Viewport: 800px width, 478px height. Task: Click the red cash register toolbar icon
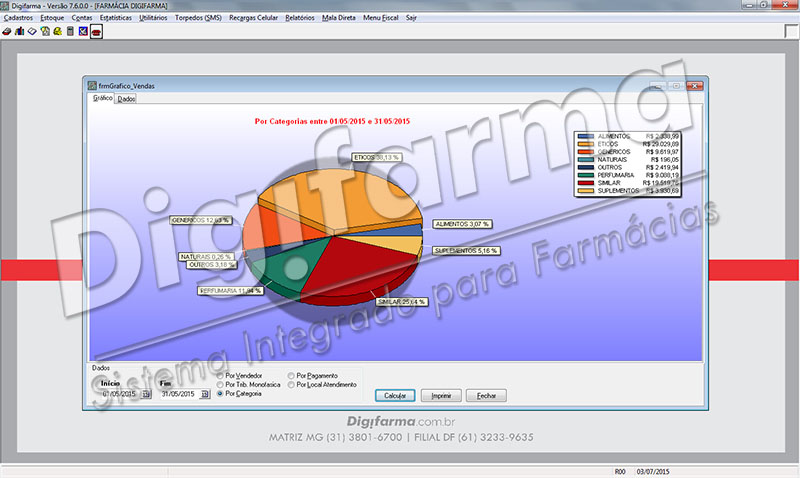pos(7,32)
